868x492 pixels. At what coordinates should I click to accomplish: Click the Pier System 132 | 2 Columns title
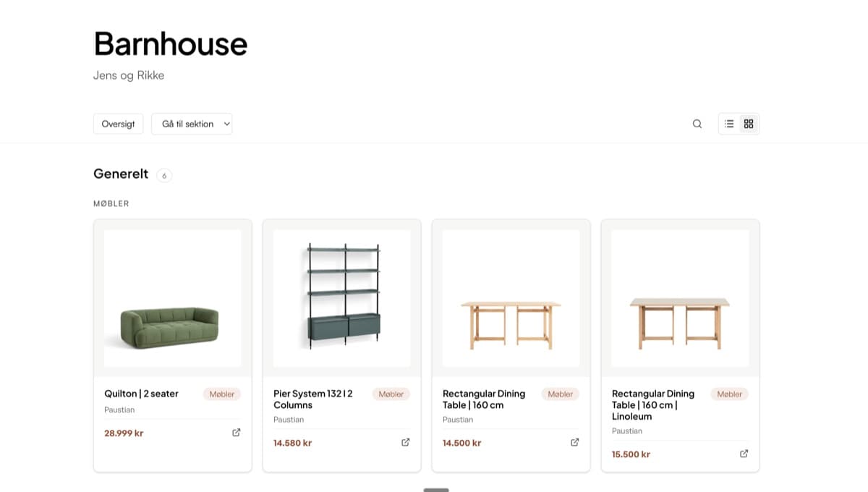click(313, 399)
